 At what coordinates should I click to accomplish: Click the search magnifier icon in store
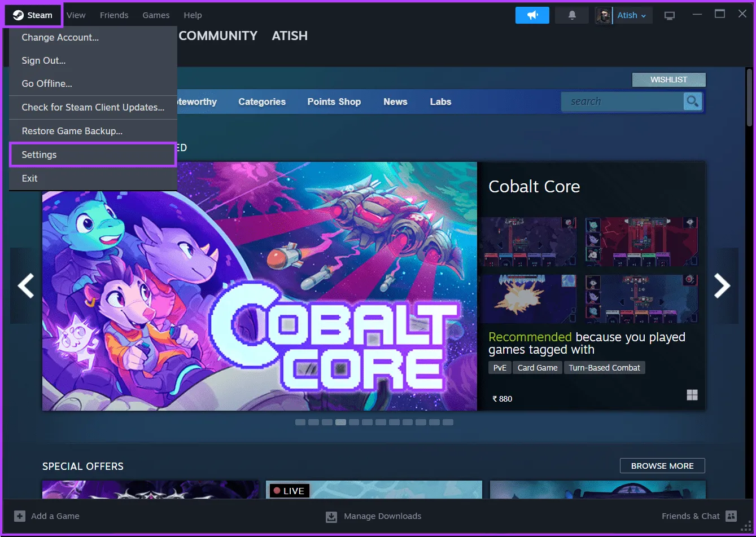click(692, 102)
